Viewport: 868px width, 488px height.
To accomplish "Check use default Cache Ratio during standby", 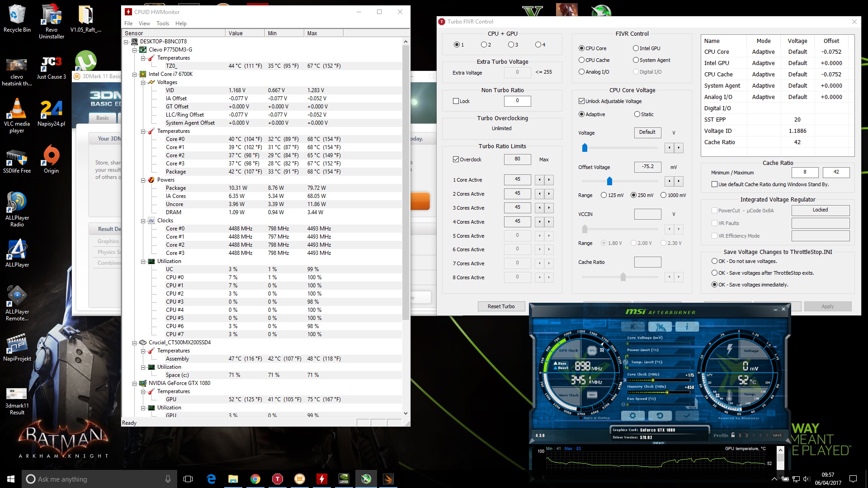I will tap(714, 184).
